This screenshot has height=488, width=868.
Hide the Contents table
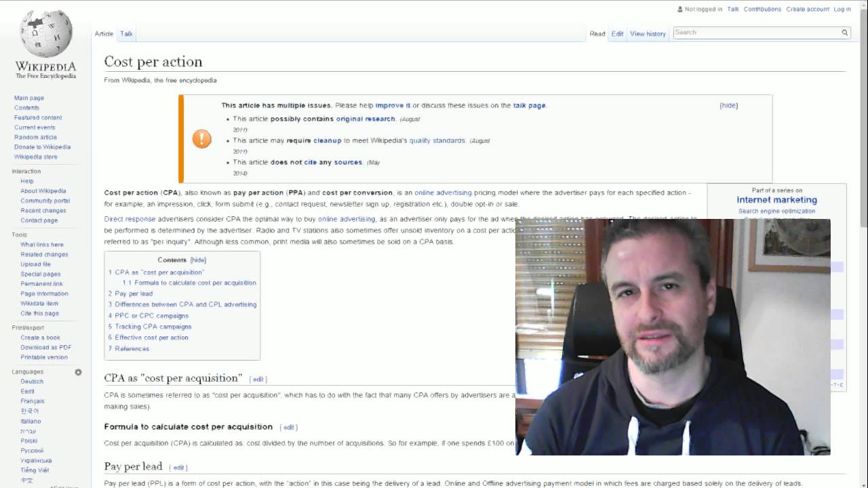tap(198, 260)
